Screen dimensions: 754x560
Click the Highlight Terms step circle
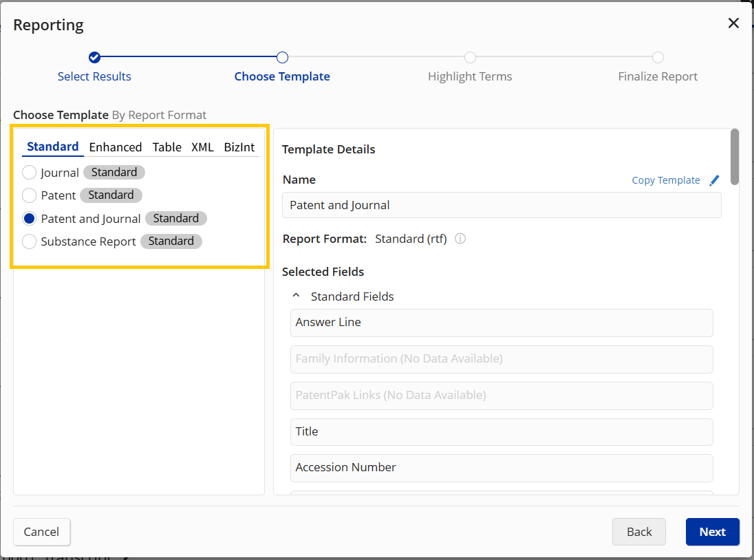click(470, 57)
